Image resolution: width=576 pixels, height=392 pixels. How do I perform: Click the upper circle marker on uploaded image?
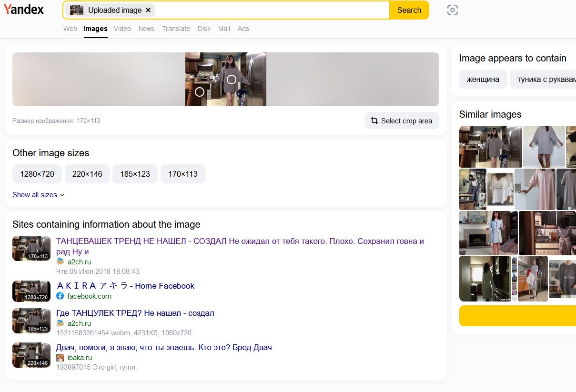pos(231,80)
